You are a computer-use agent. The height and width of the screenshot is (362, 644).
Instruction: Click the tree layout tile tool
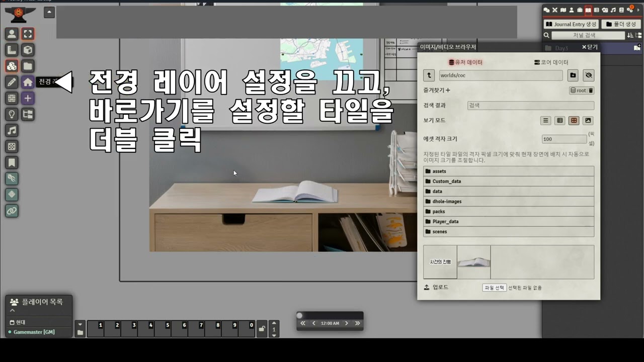coord(28,114)
